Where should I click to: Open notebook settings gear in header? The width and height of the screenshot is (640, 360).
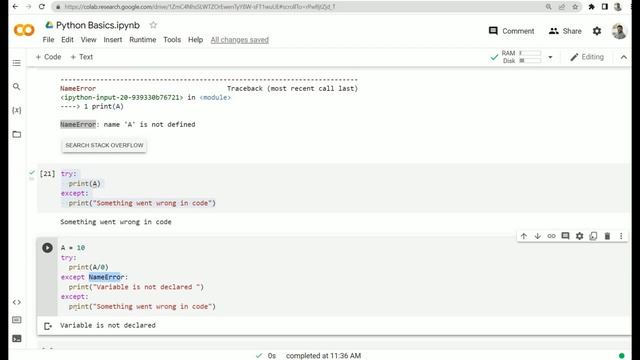coord(597,31)
